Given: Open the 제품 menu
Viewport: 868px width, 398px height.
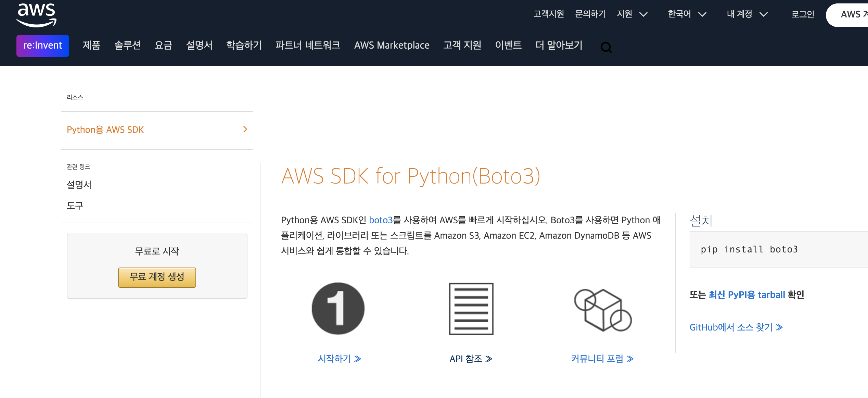Looking at the screenshot, I should 91,46.
